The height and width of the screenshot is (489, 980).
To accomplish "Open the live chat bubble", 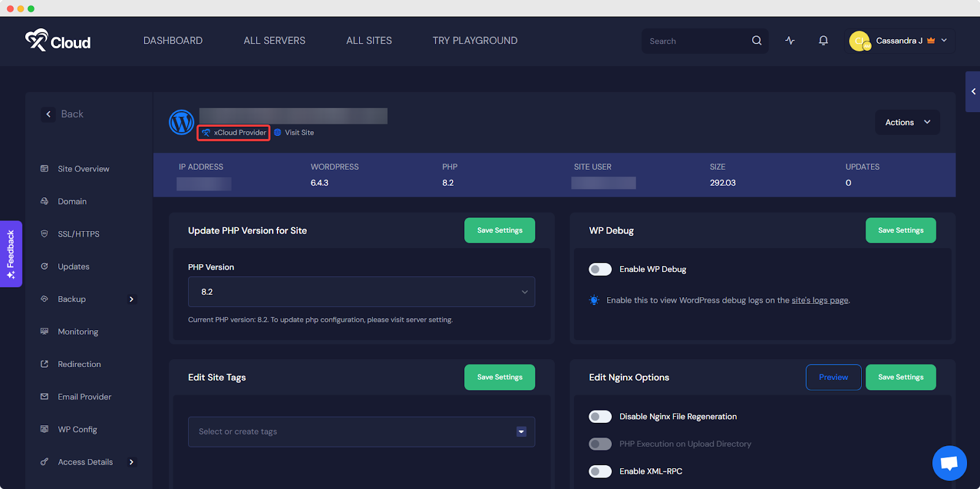I will click(949, 463).
